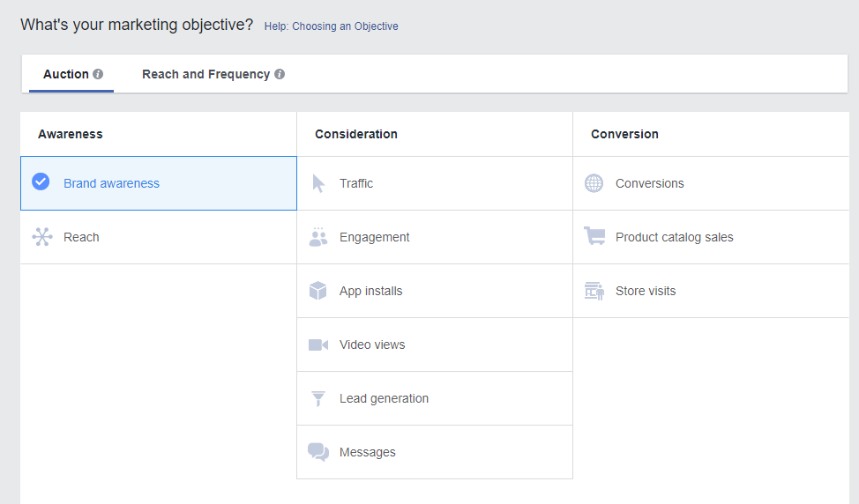Toggle the Brand awareness checkmark
The width and height of the screenshot is (859, 504).
(41, 182)
